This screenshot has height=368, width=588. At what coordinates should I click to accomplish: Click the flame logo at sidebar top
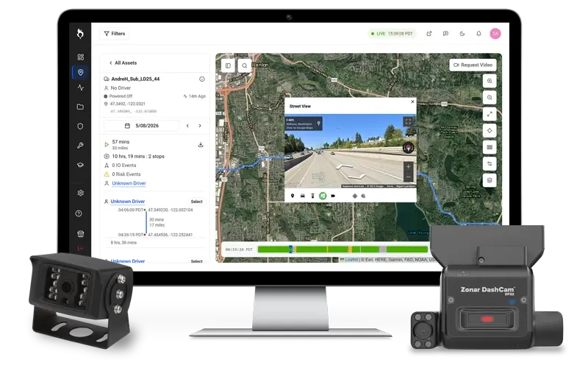(x=80, y=33)
